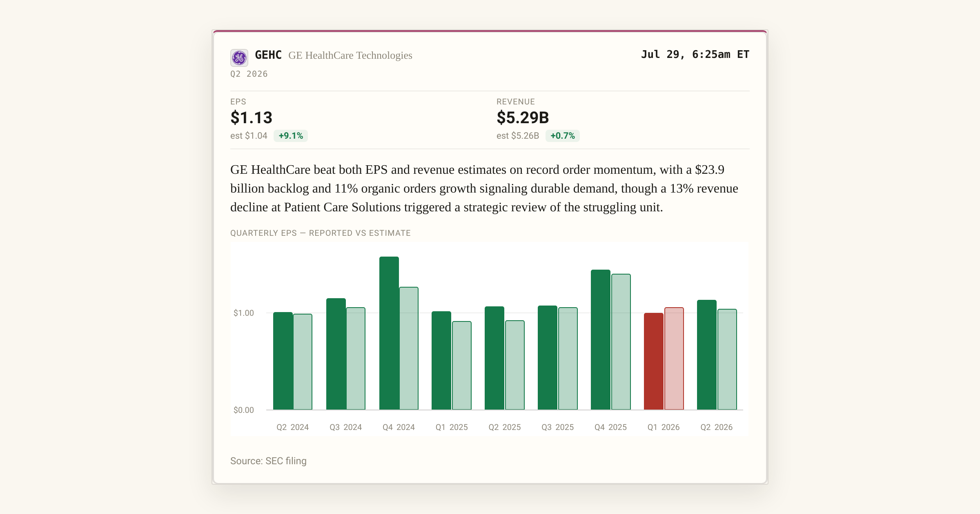Click the pink Q1 2026 estimate bar
980x514 pixels.
[674, 359]
